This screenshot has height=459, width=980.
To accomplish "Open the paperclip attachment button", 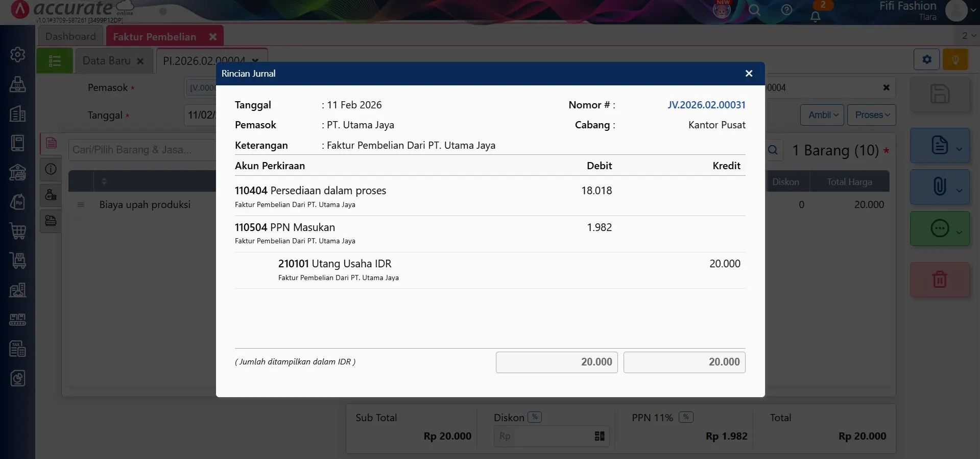I will click(x=939, y=187).
